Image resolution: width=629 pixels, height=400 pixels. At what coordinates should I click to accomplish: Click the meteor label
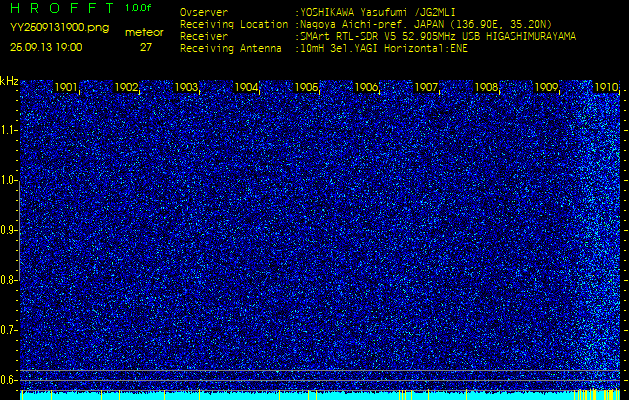144,32
